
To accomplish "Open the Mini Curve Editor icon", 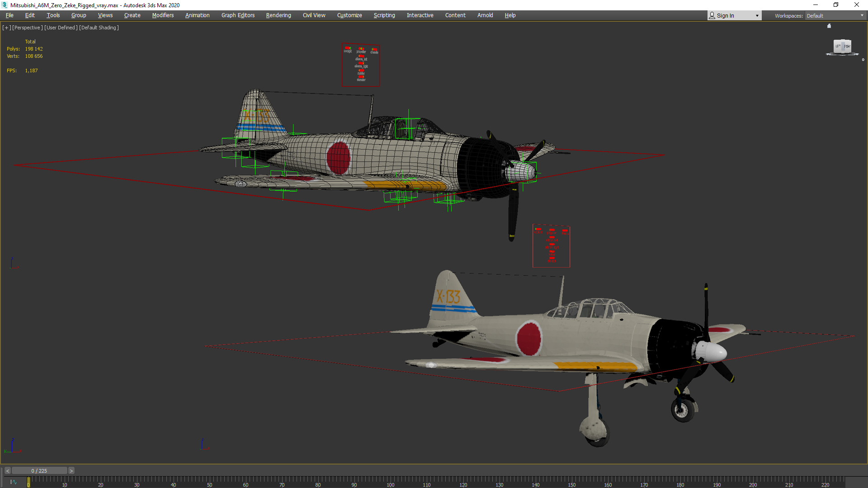I will 13,482.
